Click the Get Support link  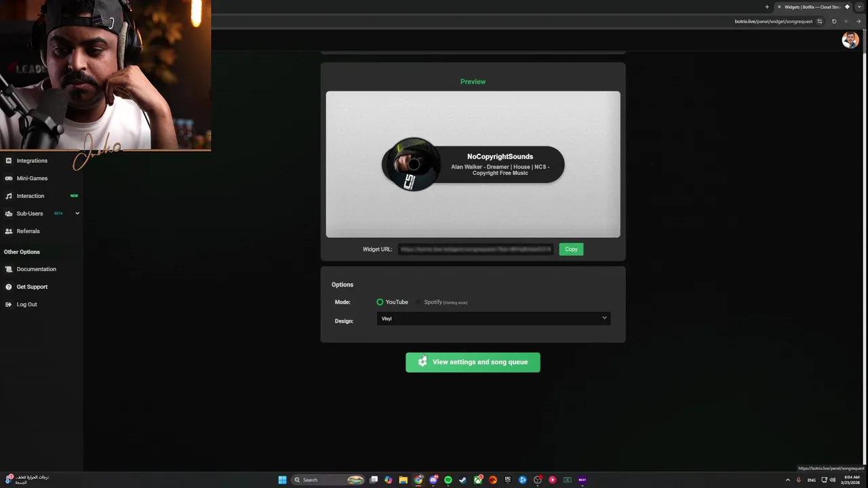tap(32, 287)
